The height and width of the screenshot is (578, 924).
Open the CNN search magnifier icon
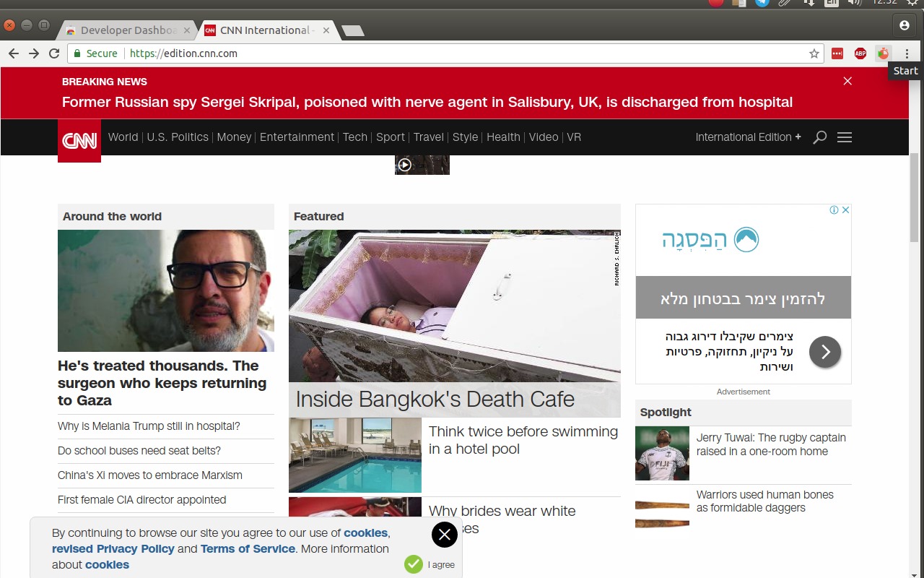[x=819, y=137]
